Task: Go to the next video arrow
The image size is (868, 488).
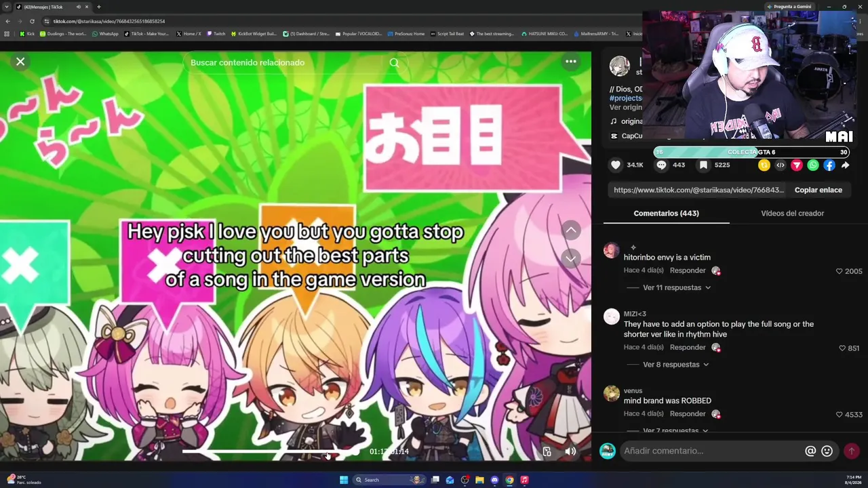Action: [x=571, y=258]
